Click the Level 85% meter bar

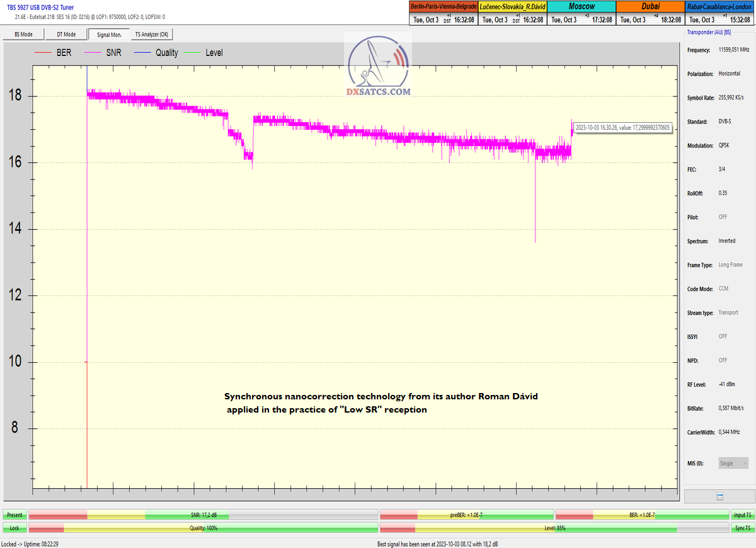[554, 528]
